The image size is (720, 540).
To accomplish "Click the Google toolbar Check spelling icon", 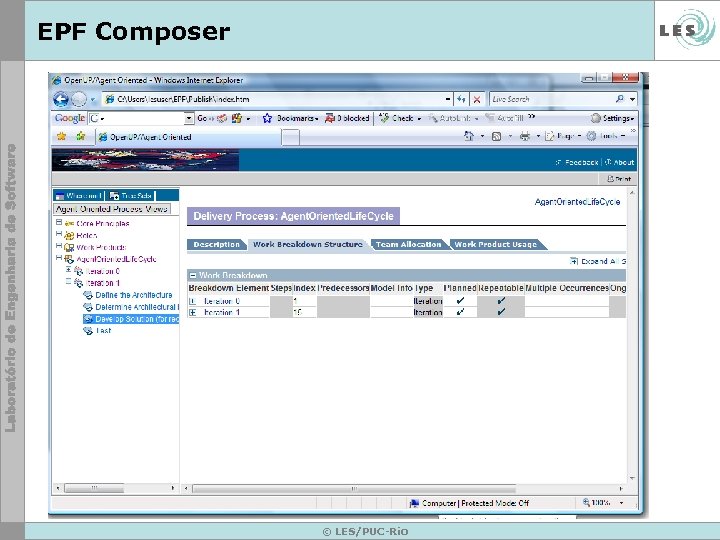I will pyautogui.click(x=384, y=118).
